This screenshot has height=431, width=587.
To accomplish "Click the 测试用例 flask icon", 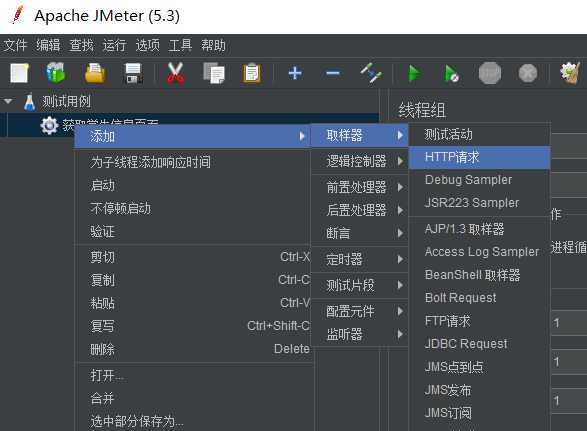I will click(x=29, y=102).
